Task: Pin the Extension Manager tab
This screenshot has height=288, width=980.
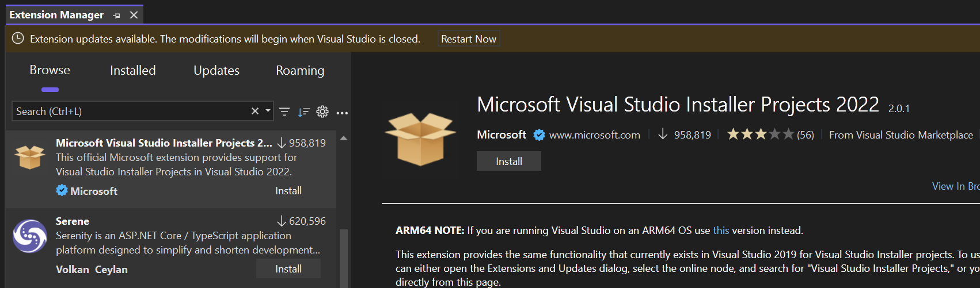Action: pos(117,16)
